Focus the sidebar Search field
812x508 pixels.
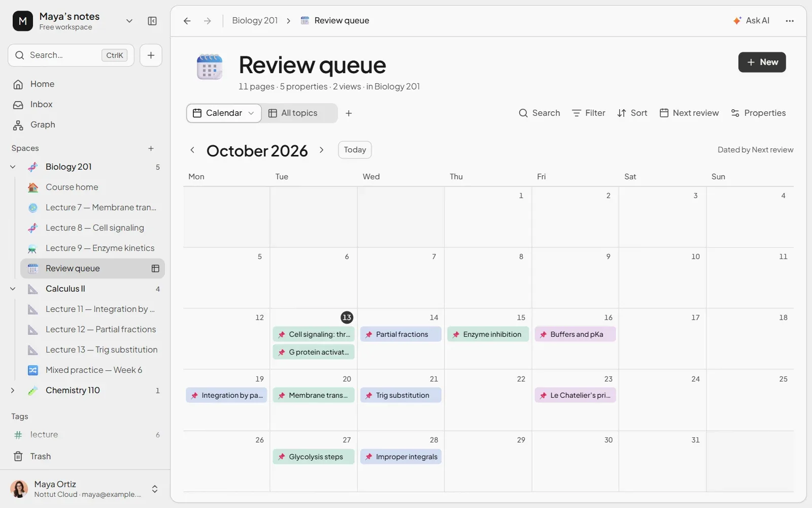coord(71,55)
